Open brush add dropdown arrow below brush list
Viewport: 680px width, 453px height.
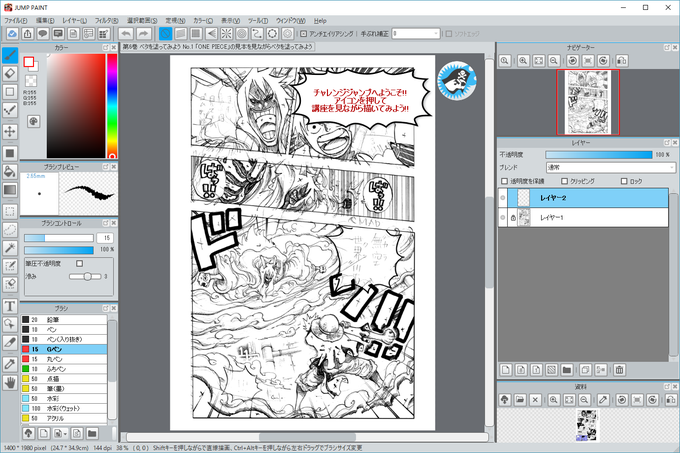pyautogui.click(x=65, y=433)
